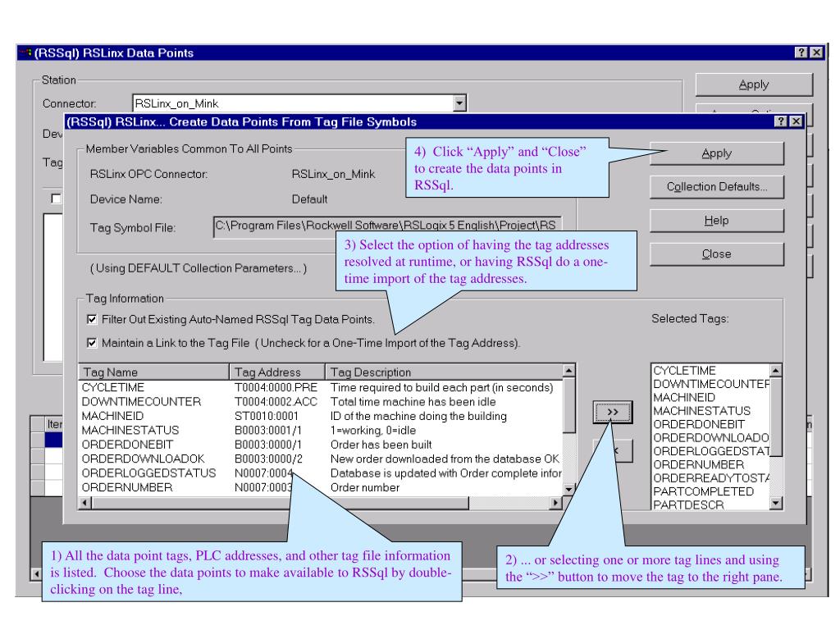The width and height of the screenshot is (840, 630).
Task: Move selected tags right with >> button
Action: (x=612, y=412)
